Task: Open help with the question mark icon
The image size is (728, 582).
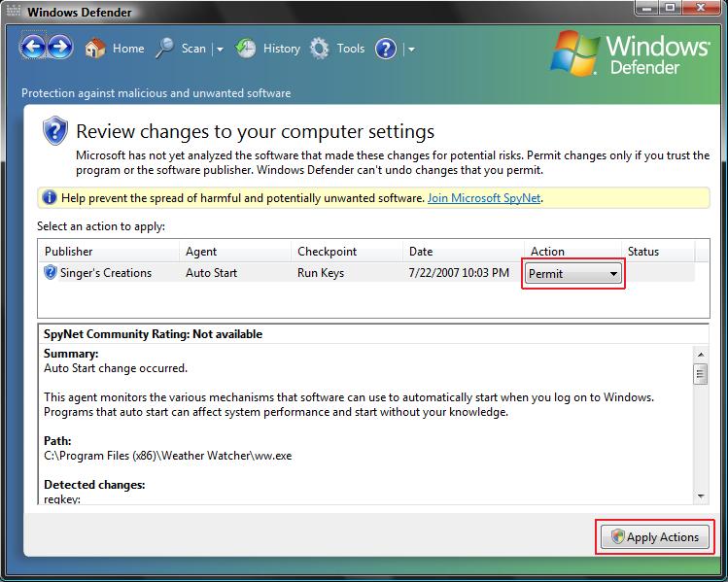Action: point(386,49)
